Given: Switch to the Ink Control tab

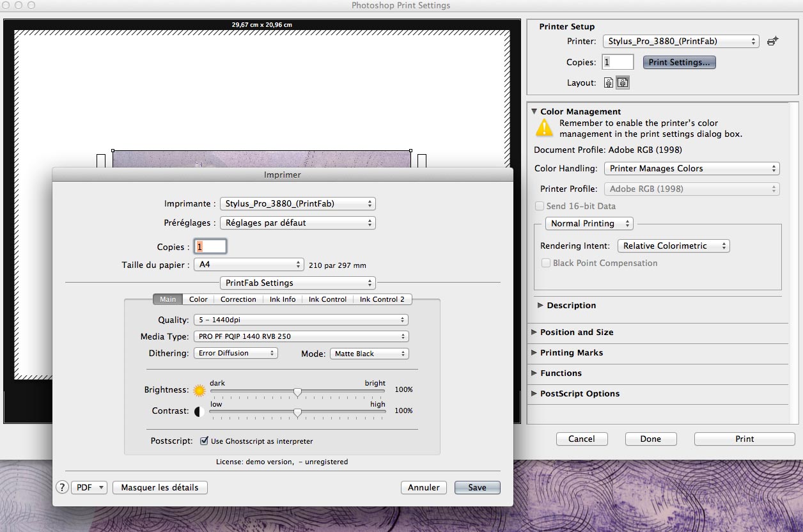Looking at the screenshot, I should tap(327, 299).
